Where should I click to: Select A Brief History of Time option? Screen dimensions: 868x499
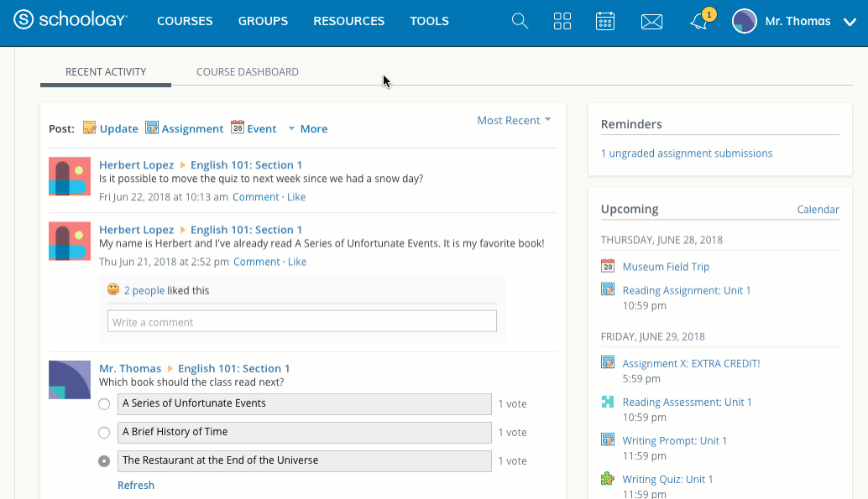click(104, 433)
